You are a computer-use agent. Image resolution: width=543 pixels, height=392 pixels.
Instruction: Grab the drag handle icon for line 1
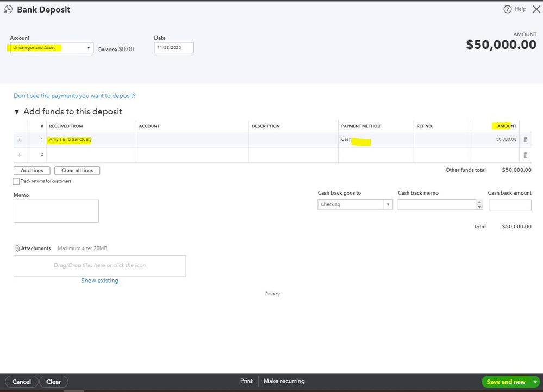(20, 140)
